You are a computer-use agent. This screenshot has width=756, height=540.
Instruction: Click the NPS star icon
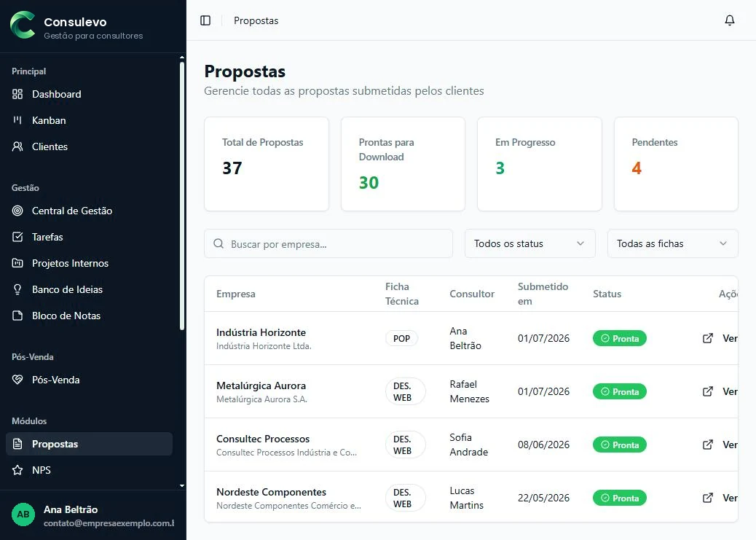tap(17, 470)
